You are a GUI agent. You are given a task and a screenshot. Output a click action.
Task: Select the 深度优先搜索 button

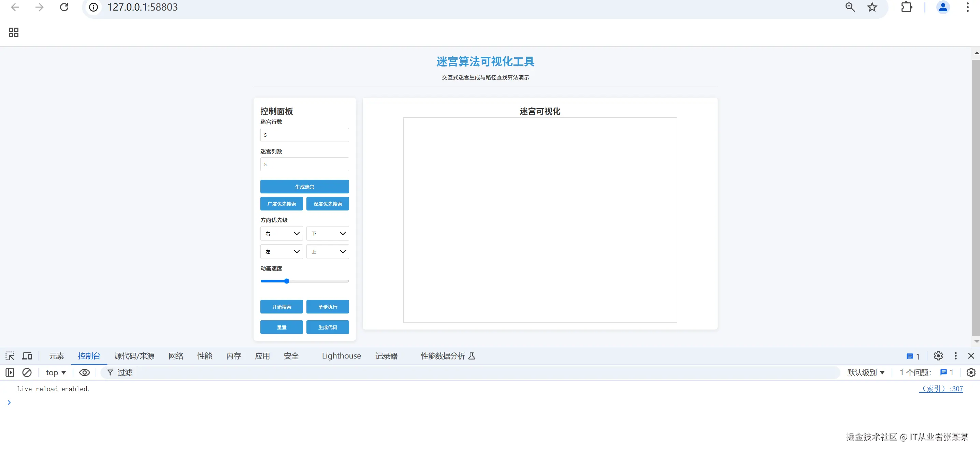coord(328,204)
